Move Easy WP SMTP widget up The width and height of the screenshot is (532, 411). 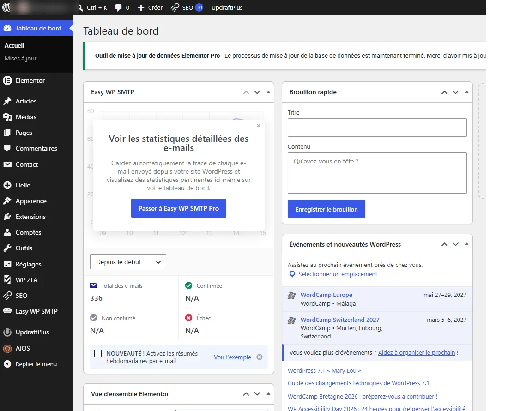(246, 92)
